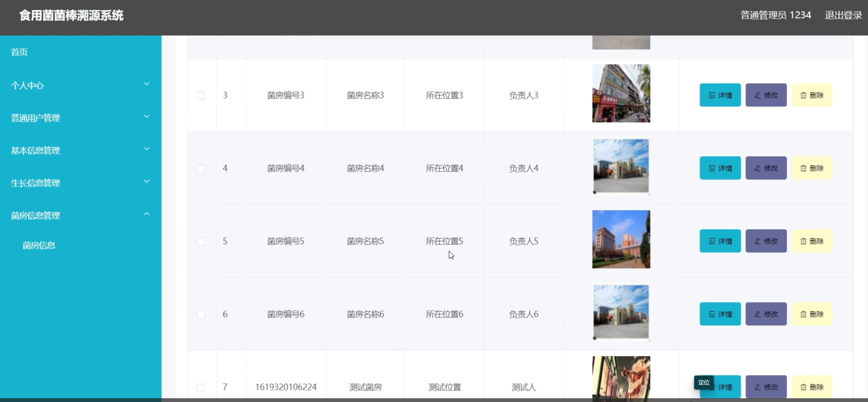Screen dimensions: 868x402
Task: Click 退出登录 link
Action: tap(844, 15)
